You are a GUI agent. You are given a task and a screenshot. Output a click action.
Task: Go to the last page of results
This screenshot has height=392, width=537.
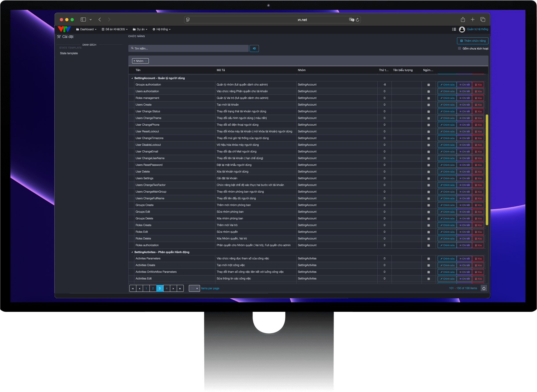pyautogui.click(x=180, y=288)
